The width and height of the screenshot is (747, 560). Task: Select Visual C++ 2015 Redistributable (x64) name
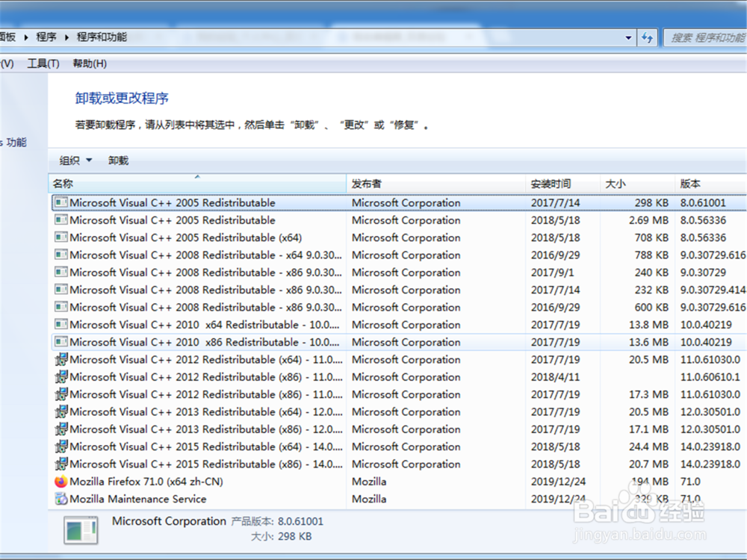206,447
